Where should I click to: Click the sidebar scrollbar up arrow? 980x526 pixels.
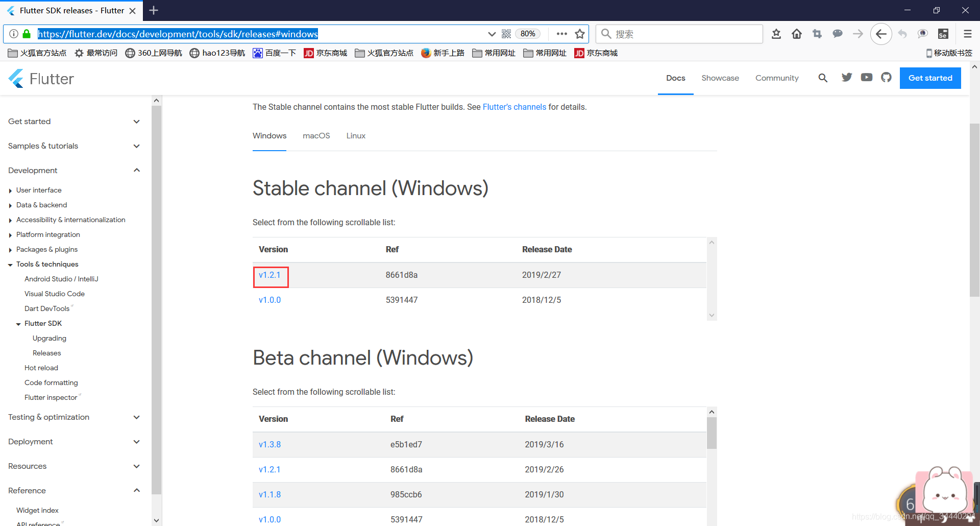[156, 101]
